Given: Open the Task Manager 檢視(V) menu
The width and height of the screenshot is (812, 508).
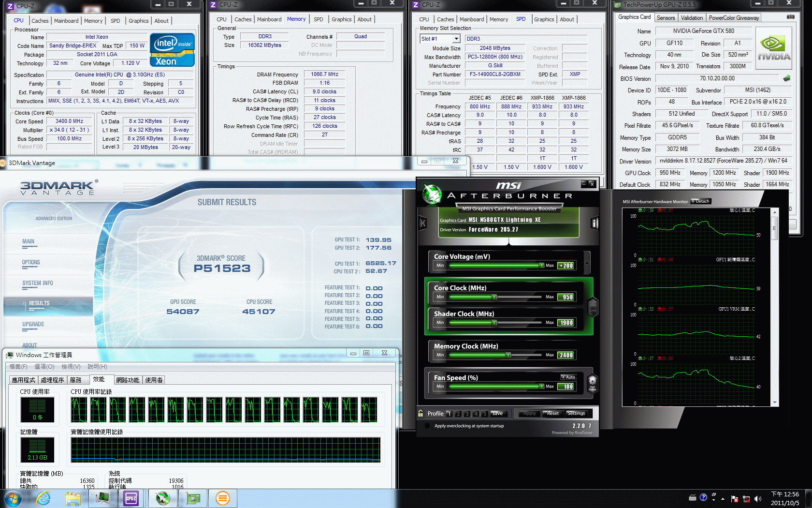Looking at the screenshot, I should (71, 366).
